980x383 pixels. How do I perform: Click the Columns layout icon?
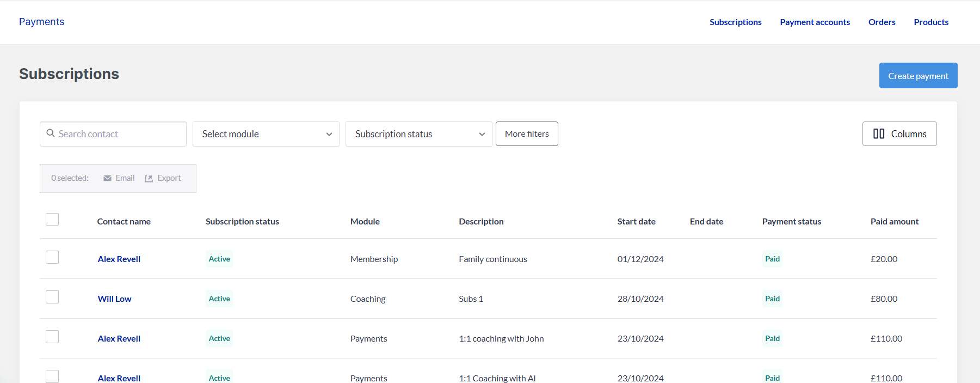point(878,134)
